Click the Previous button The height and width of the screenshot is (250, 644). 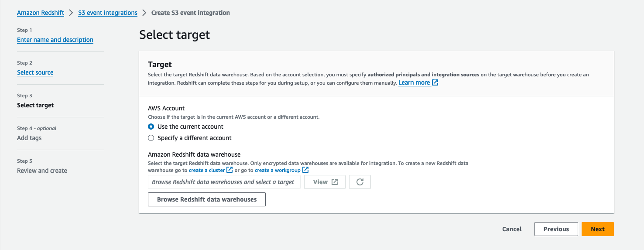click(556, 229)
